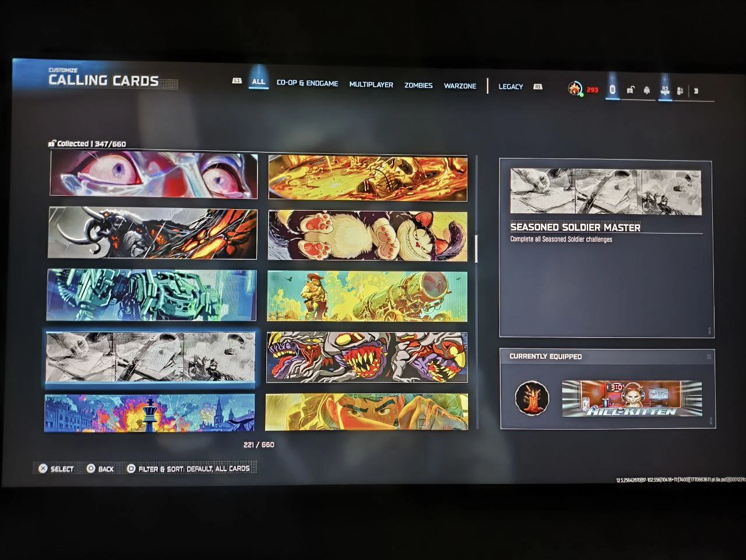Click the currently equipped flame emblem
The height and width of the screenshot is (560, 746).
point(532,398)
